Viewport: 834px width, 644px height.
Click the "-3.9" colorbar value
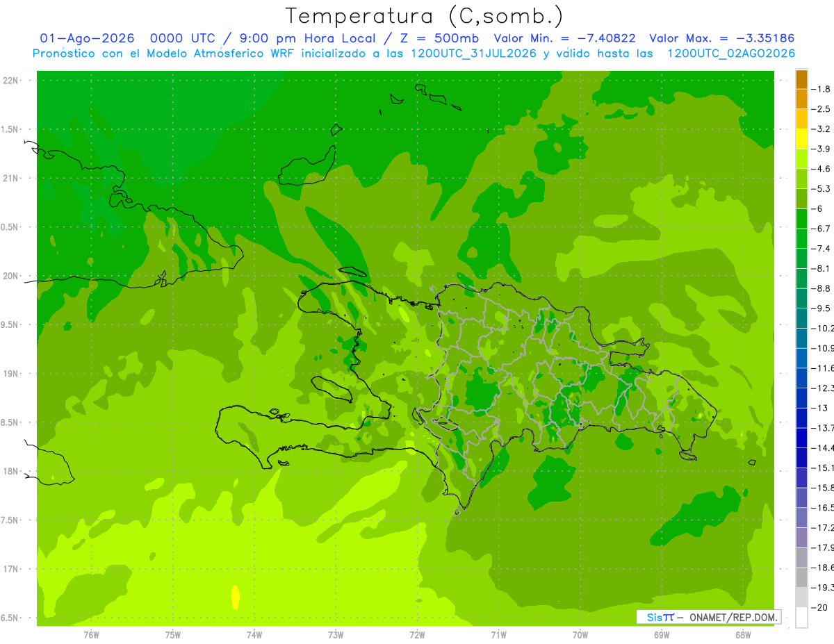[x=821, y=149]
